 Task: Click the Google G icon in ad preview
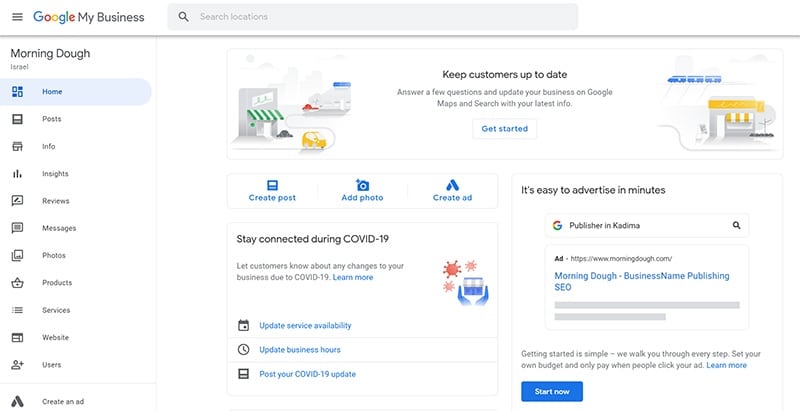(557, 225)
